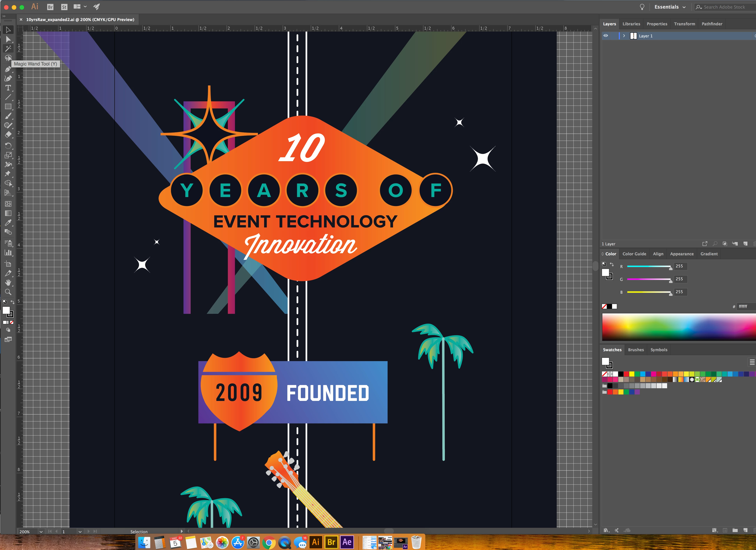Select the Eraser tool
This screenshot has height=550, width=756.
[8, 135]
